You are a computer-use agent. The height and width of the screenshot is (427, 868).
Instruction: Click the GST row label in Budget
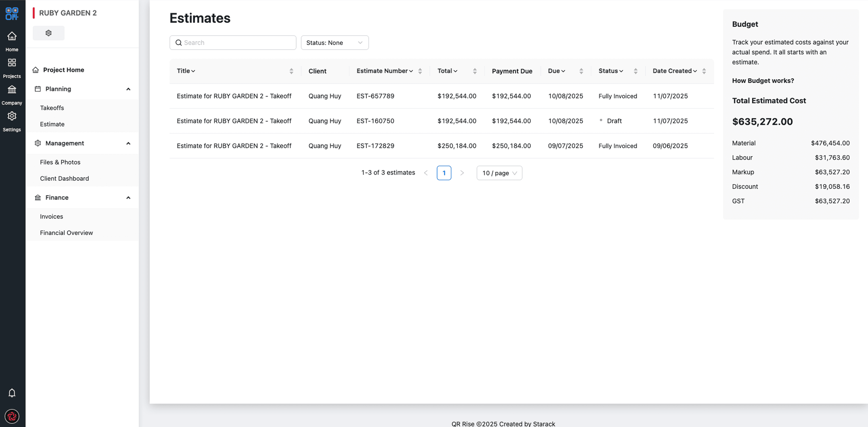[738, 201]
